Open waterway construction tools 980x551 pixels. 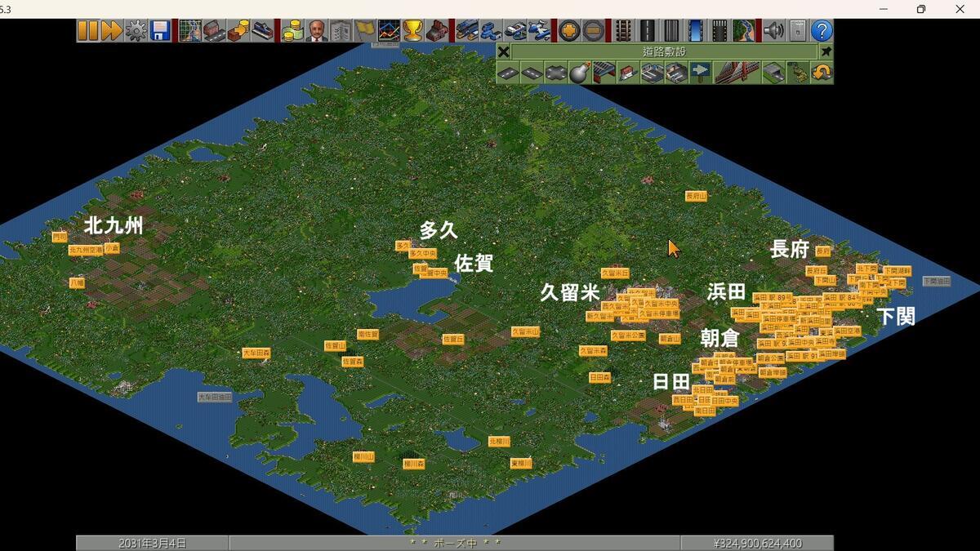click(x=696, y=31)
